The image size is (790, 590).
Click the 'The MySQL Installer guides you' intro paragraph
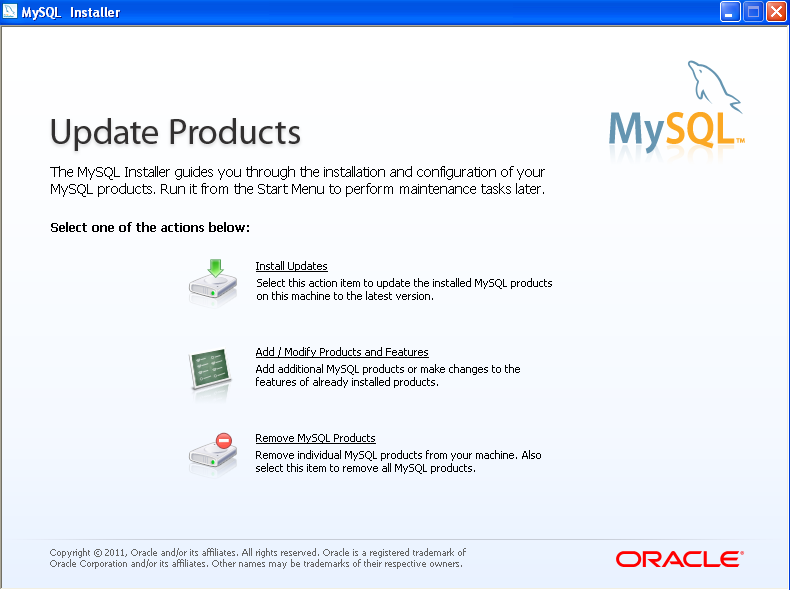point(297,180)
